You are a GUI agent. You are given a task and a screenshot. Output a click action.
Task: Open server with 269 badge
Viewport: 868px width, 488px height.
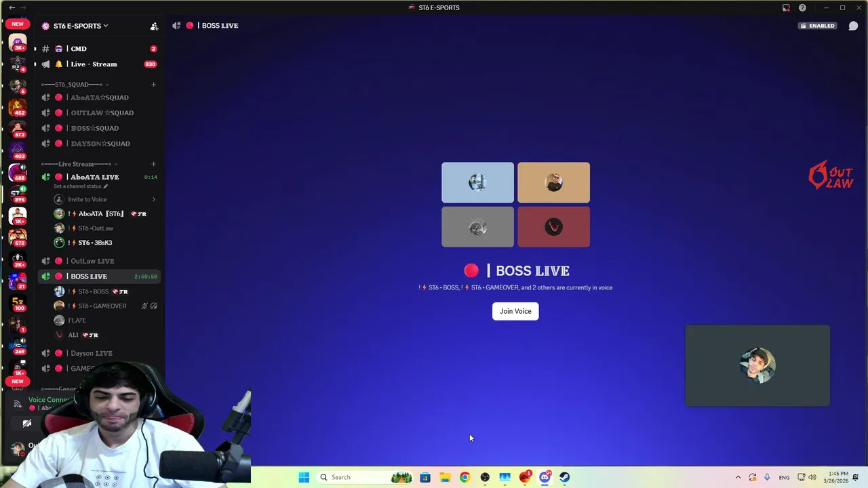point(18,347)
